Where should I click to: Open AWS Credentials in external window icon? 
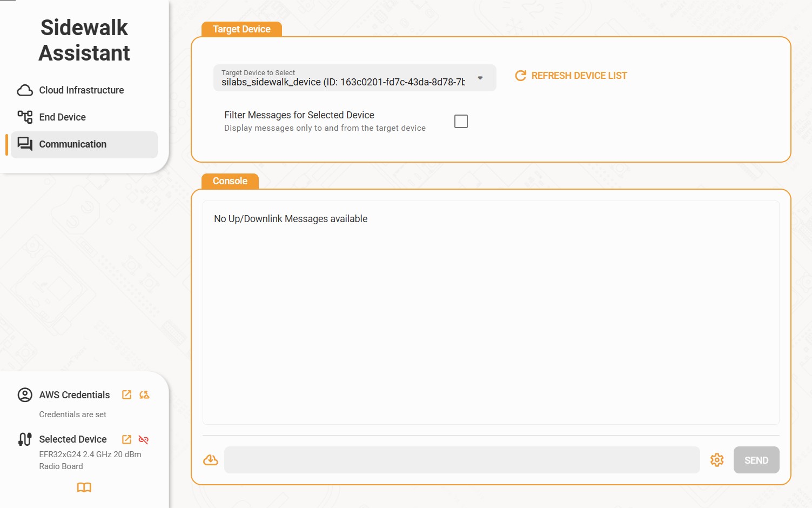tap(127, 395)
